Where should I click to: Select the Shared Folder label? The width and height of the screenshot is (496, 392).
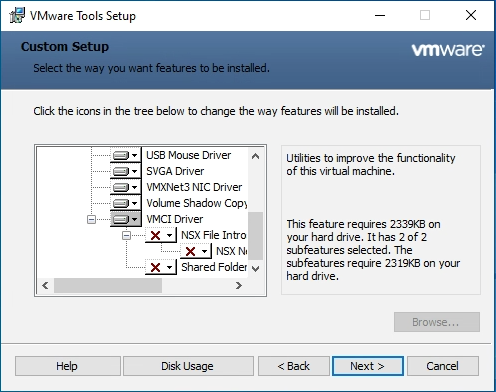tap(214, 267)
